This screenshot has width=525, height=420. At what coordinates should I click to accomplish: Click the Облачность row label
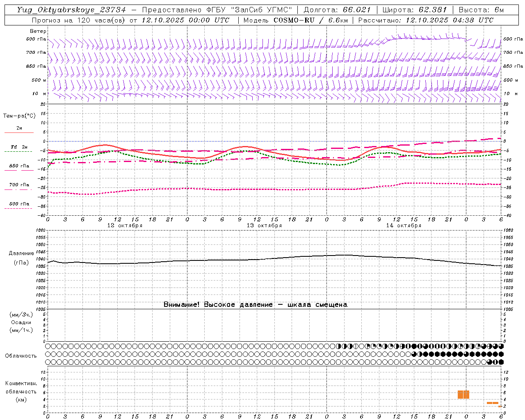click(x=21, y=356)
